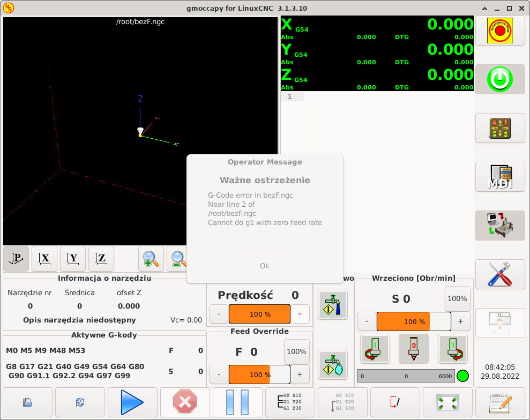The width and height of the screenshot is (530, 420).
Task: Click the Vc= 0.00 value
Action: (186, 320)
